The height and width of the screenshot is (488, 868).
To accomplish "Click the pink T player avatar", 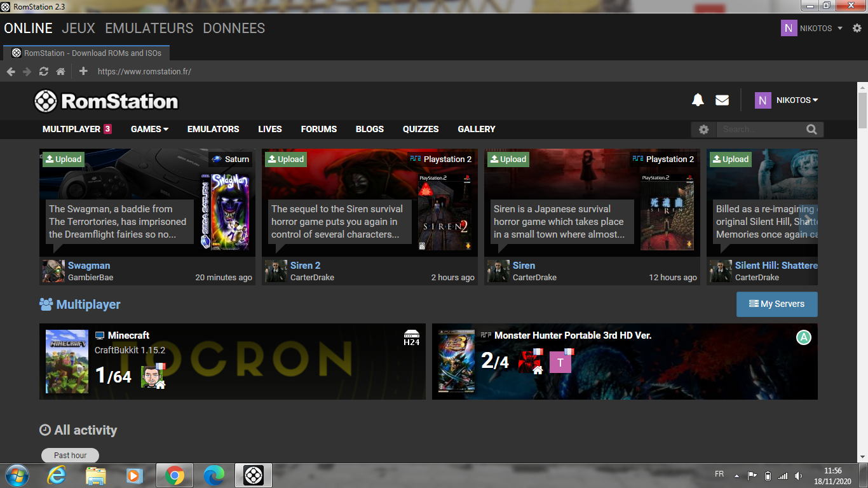I will 561,361.
